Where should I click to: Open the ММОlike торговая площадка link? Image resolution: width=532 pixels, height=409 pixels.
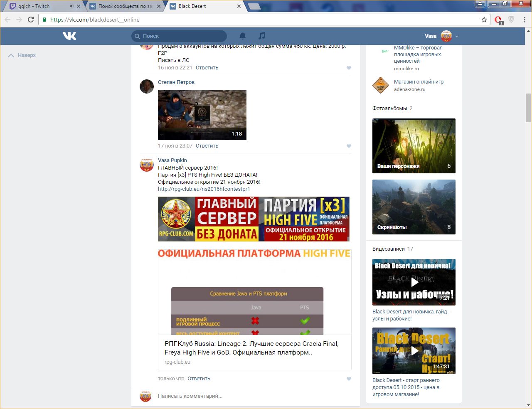pos(418,54)
